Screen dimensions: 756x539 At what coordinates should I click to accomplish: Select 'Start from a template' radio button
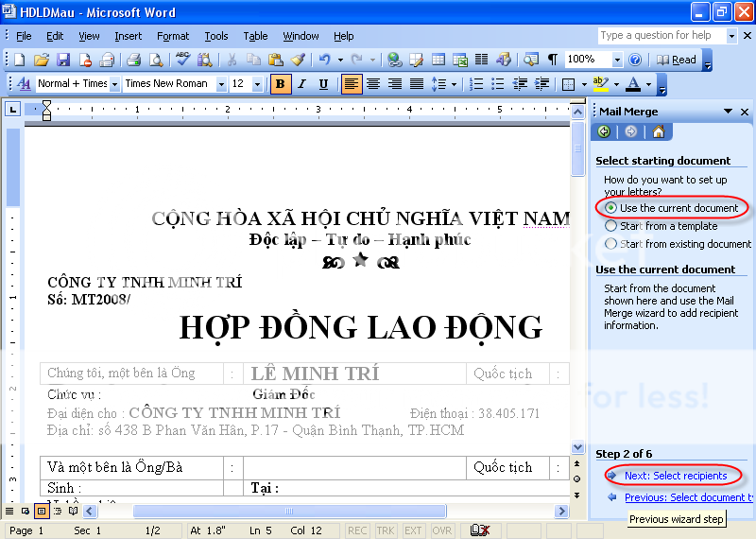610,226
